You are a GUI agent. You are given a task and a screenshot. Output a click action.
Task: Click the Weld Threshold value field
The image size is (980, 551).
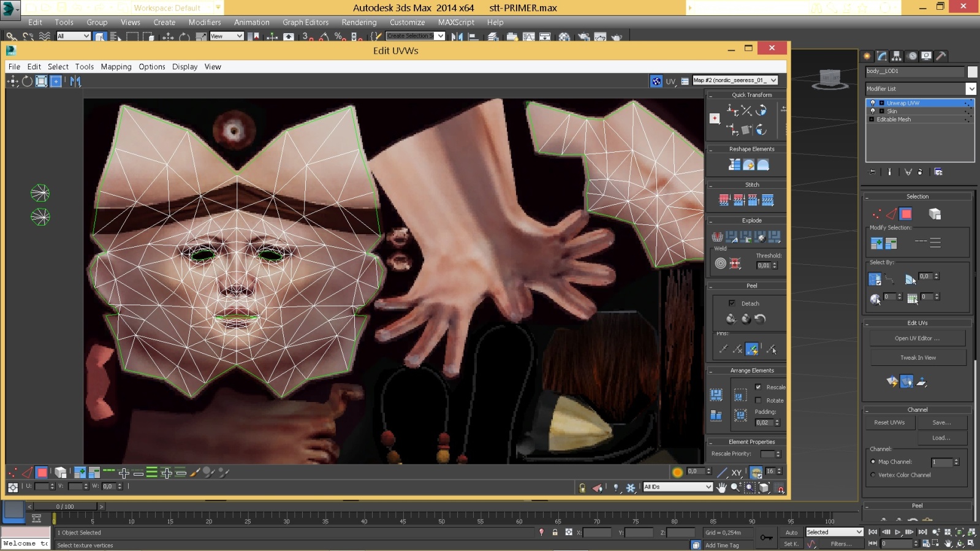click(764, 265)
